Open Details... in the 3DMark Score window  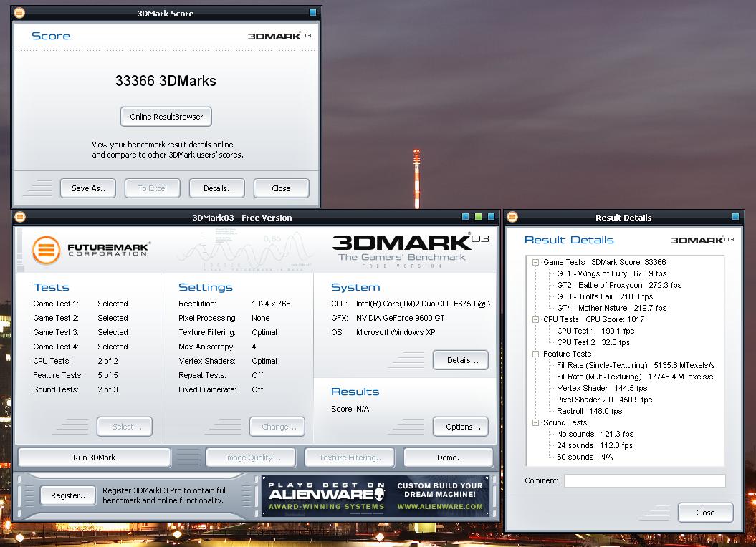(217, 188)
